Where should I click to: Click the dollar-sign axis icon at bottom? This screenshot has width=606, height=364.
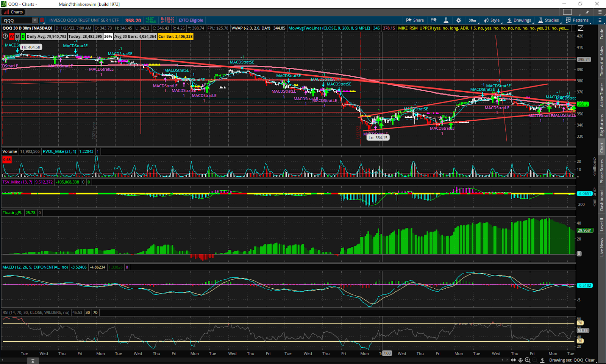pos(543,360)
